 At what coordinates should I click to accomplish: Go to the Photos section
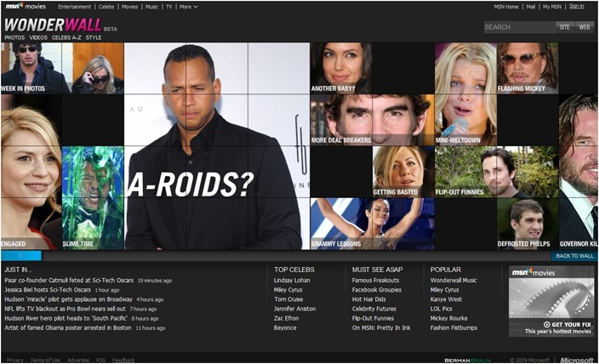(x=14, y=37)
